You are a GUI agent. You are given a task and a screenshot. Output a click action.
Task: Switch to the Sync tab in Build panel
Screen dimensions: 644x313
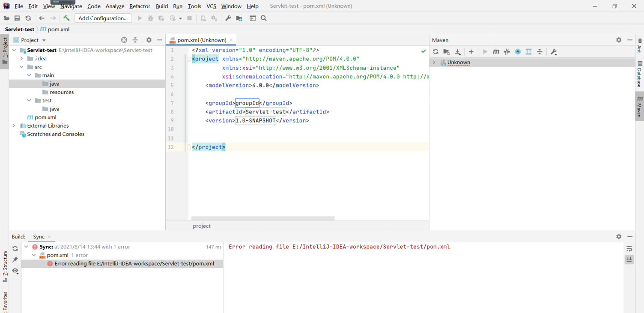(x=39, y=236)
